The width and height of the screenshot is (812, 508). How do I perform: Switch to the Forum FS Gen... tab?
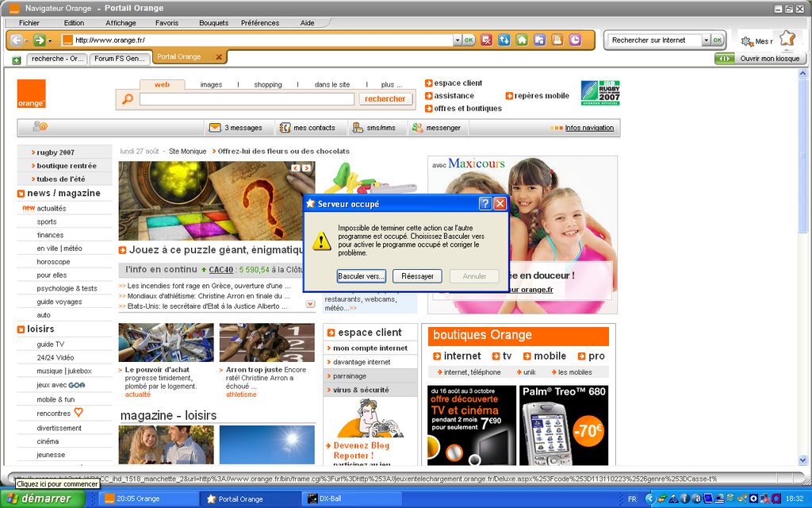pyautogui.click(x=119, y=59)
